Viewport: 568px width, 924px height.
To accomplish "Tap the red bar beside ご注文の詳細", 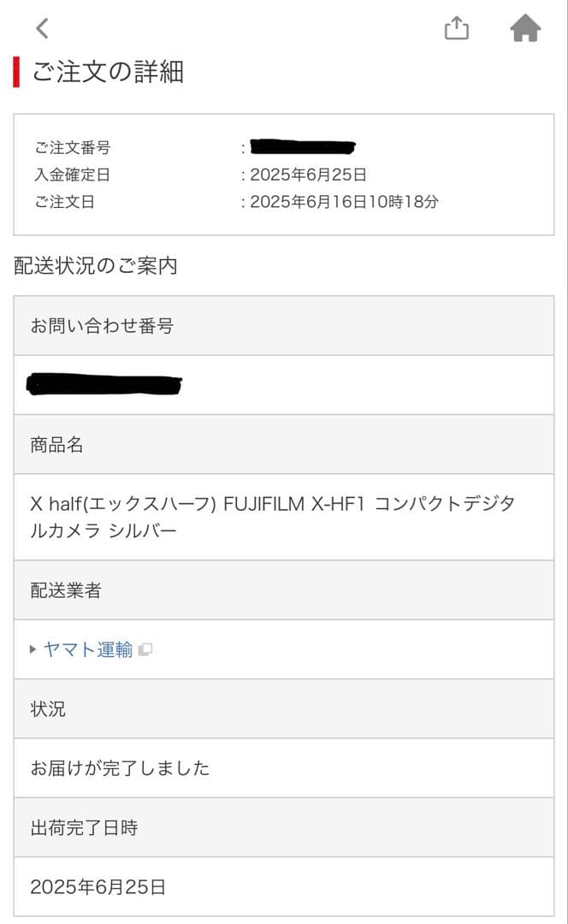I will click(x=15, y=73).
